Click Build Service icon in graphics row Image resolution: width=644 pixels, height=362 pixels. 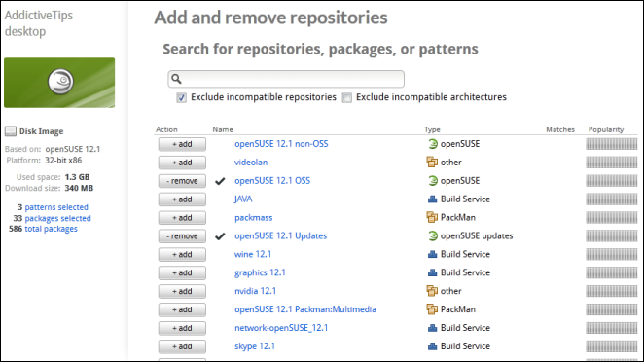(432, 272)
